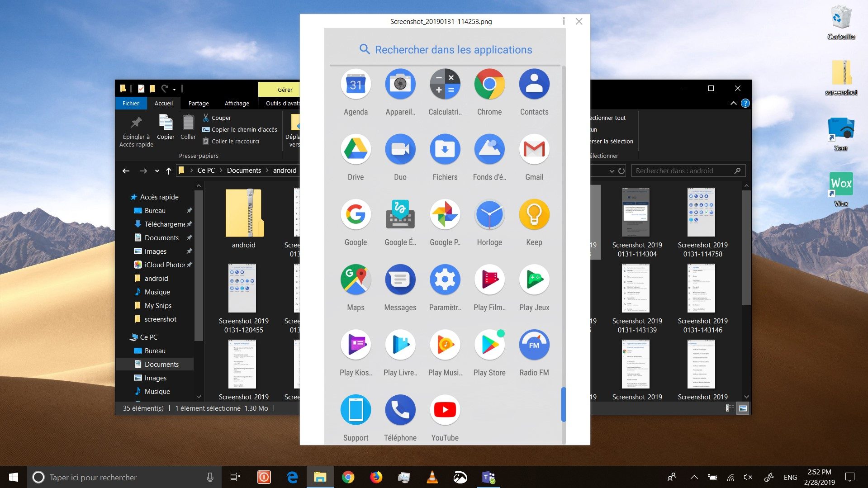Image resolution: width=868 pixels, height=488 pixels.
Task: Open the Agenda calendar app icon
Action: [x=356, y=84]
